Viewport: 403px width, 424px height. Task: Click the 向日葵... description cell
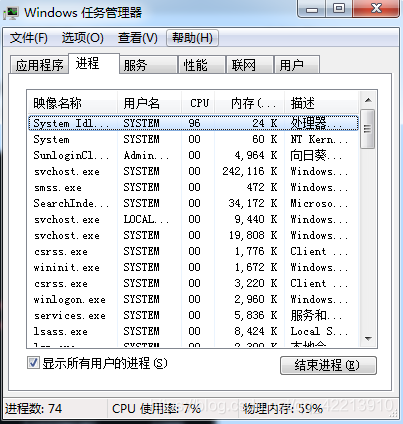click(316, 155)
